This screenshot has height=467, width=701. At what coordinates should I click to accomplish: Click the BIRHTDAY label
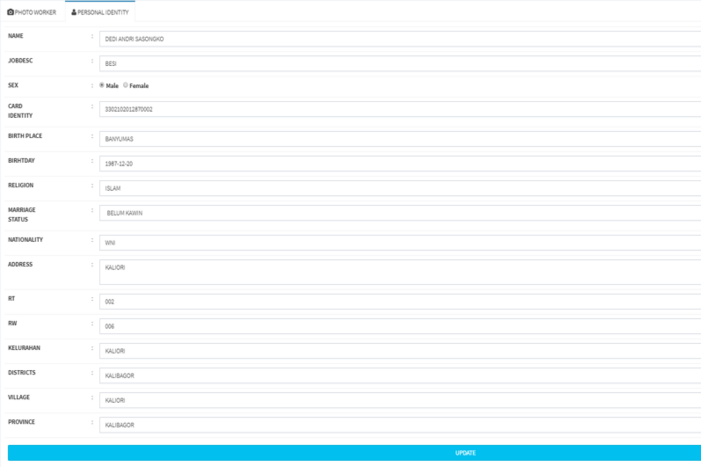(21, 160)
